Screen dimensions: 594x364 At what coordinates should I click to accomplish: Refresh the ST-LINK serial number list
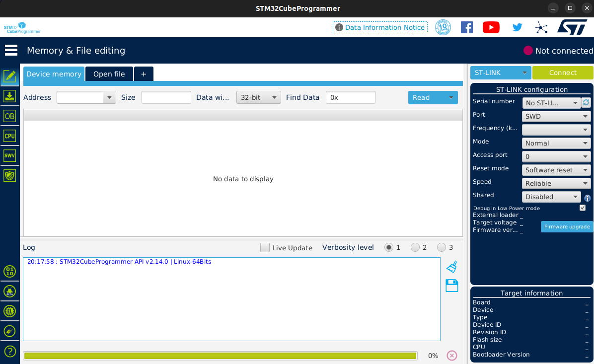(x=586, y=102)
